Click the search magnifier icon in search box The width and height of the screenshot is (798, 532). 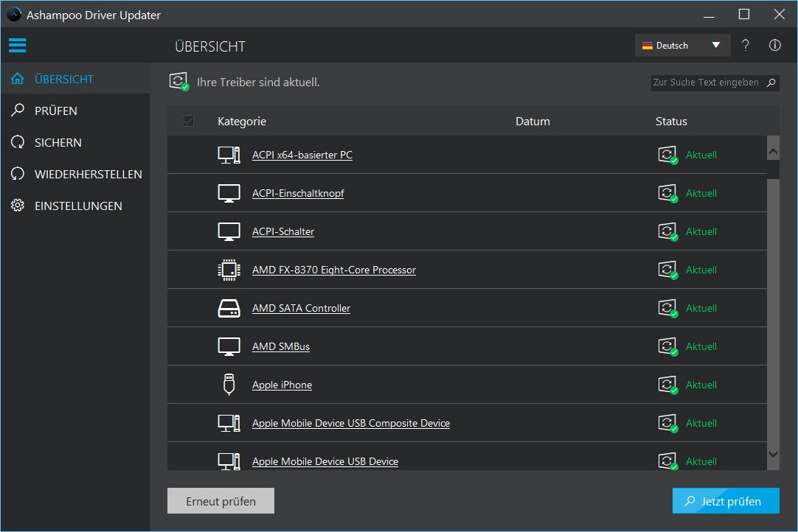(x=771, y=83)
